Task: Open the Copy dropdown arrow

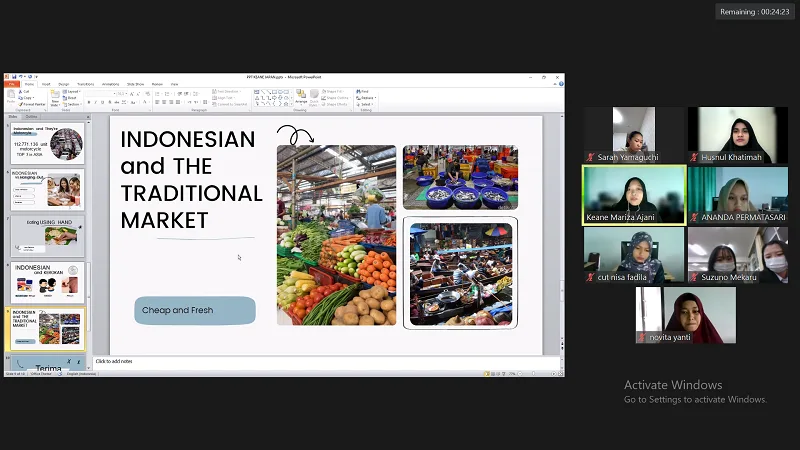Action: click(x=33, y=97)
